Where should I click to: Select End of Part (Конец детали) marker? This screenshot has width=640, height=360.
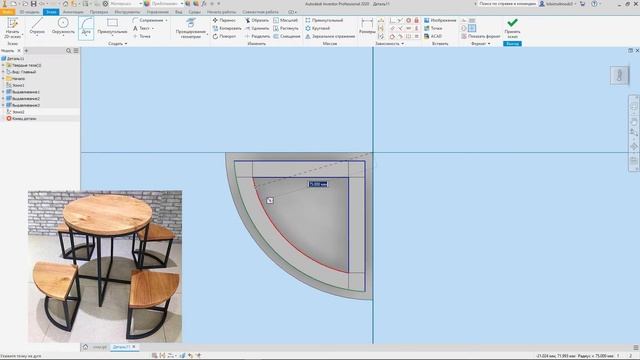tap(21, 118)
